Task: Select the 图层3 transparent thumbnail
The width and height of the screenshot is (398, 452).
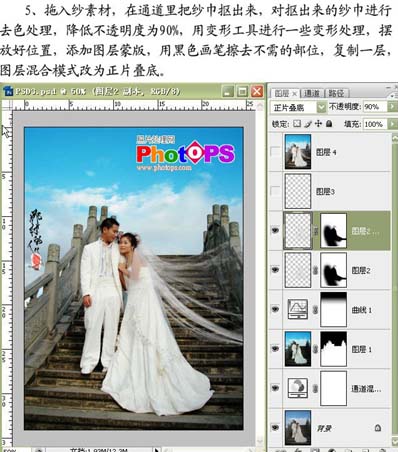Action: tap(298, 191)
